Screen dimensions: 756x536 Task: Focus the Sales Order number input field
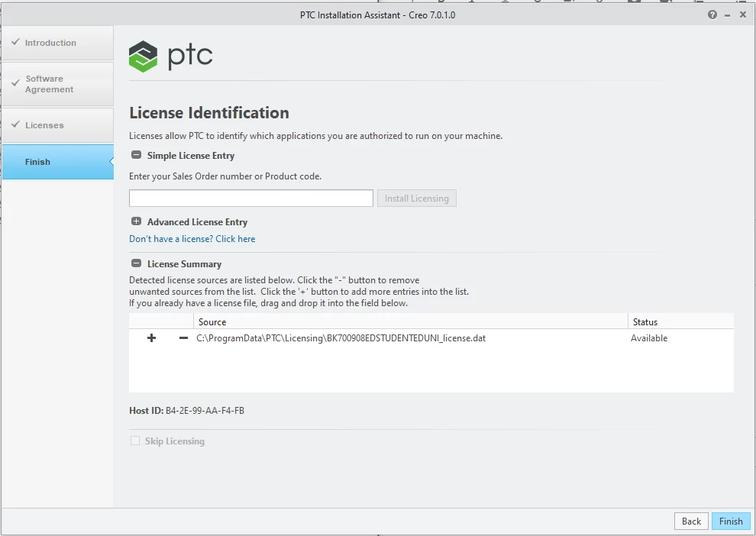tap(250, 198)
